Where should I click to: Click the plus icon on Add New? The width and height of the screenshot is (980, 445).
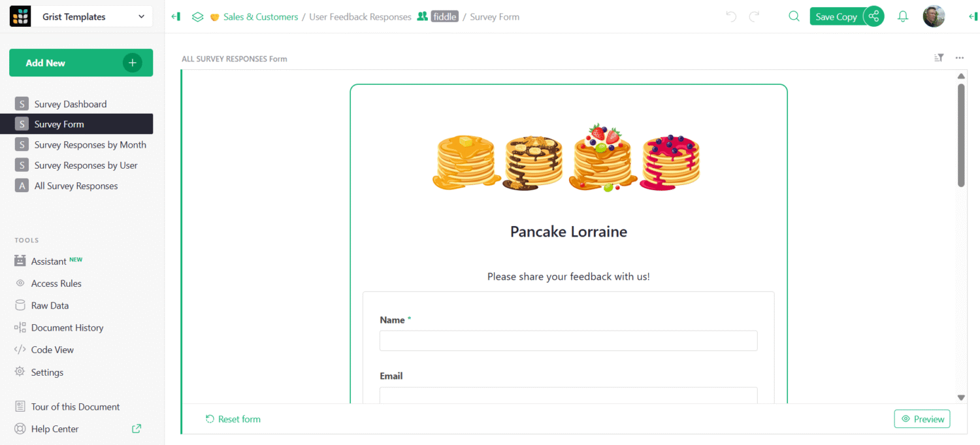click(132, 63)
